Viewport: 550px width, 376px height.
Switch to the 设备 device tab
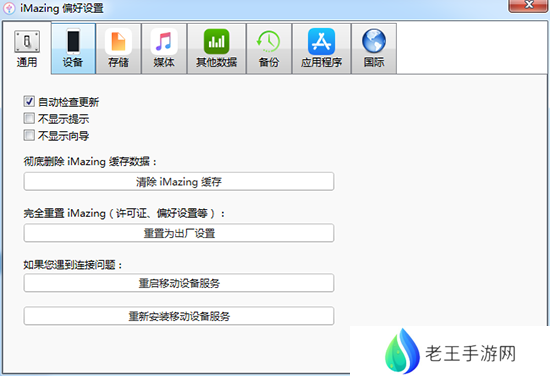click(73, 48)
